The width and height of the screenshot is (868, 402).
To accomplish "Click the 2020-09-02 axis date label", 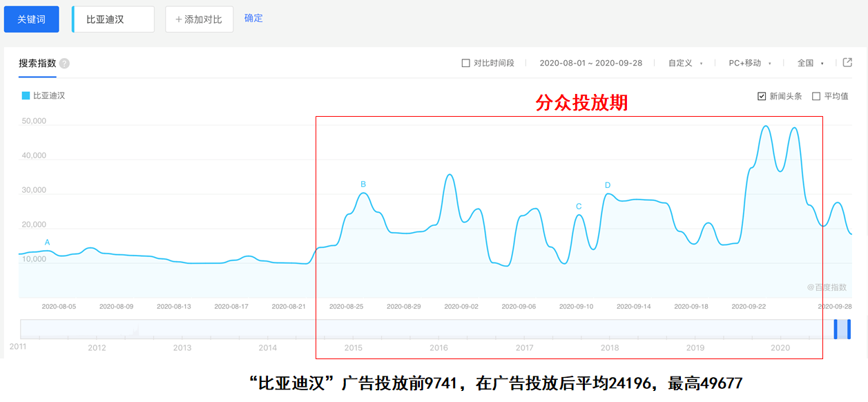I will (461, 306).
